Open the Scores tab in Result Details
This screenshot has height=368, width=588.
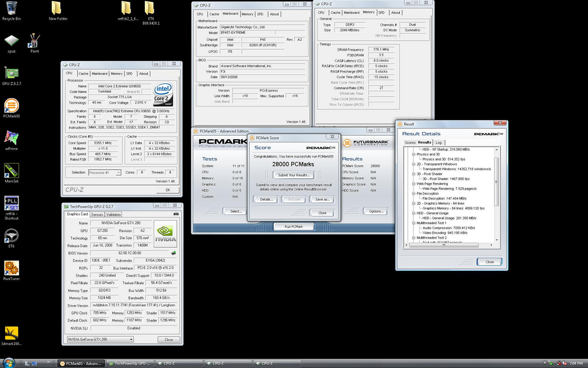click(410, 143)
